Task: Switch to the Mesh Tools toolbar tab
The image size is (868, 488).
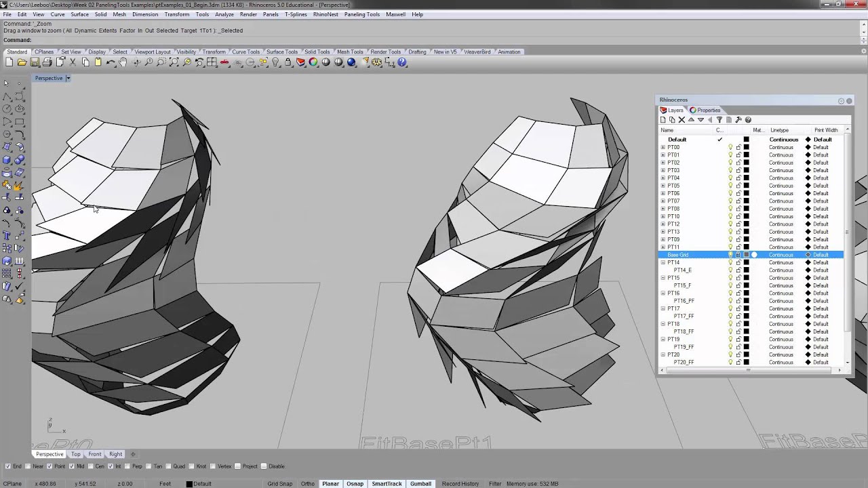Action: 349,52
